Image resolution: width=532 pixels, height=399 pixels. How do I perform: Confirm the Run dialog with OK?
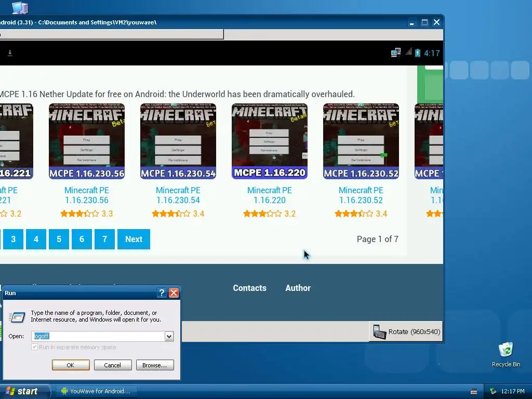coord(71,365)
